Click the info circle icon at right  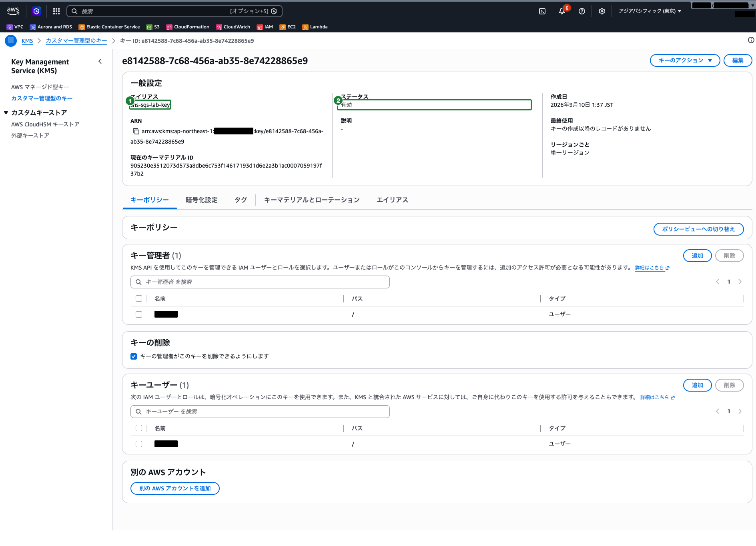751,40
